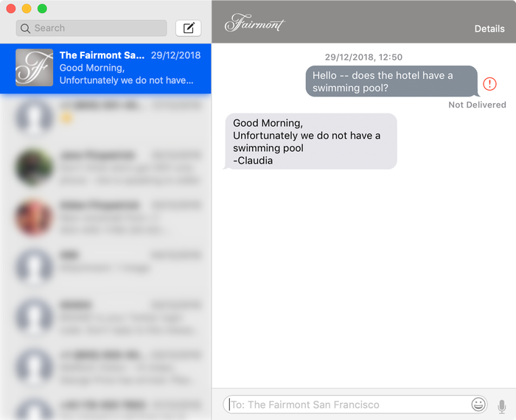Click the search magnifier icon
516x420 pixels.
pos(25,28)
